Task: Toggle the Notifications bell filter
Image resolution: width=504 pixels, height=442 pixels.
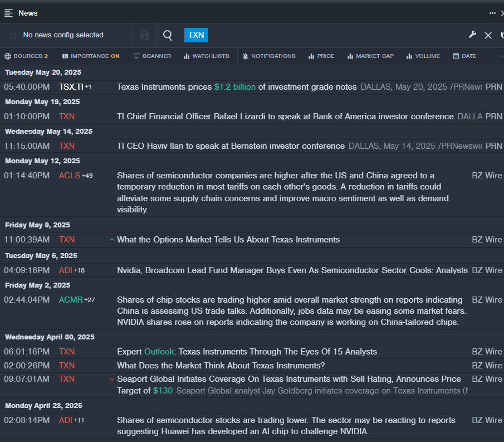Action: coord(269,56)
